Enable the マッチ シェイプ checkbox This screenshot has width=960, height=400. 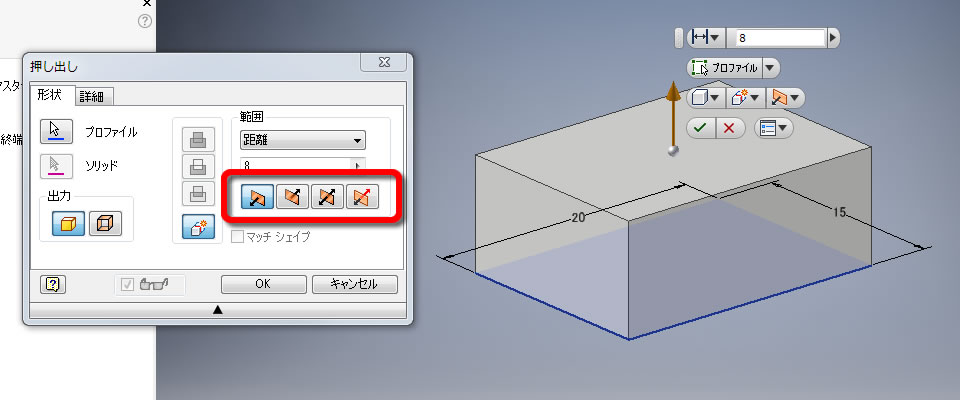click(237, 236)
